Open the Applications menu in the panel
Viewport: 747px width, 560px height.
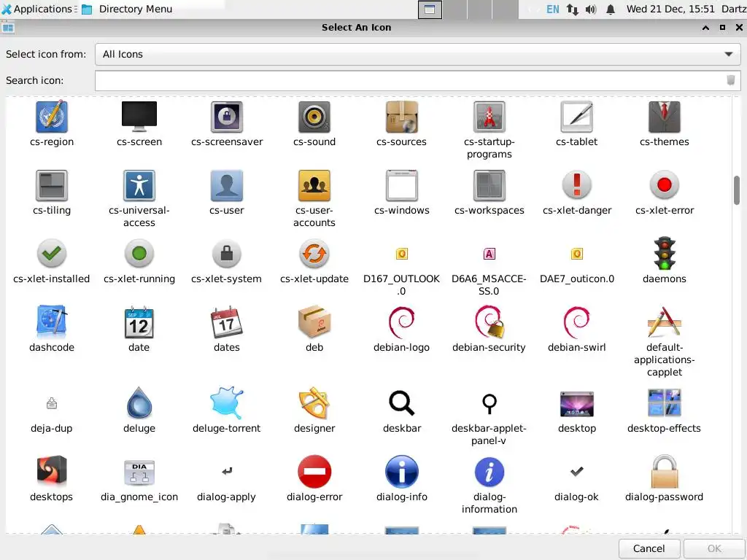pos(39,9)
